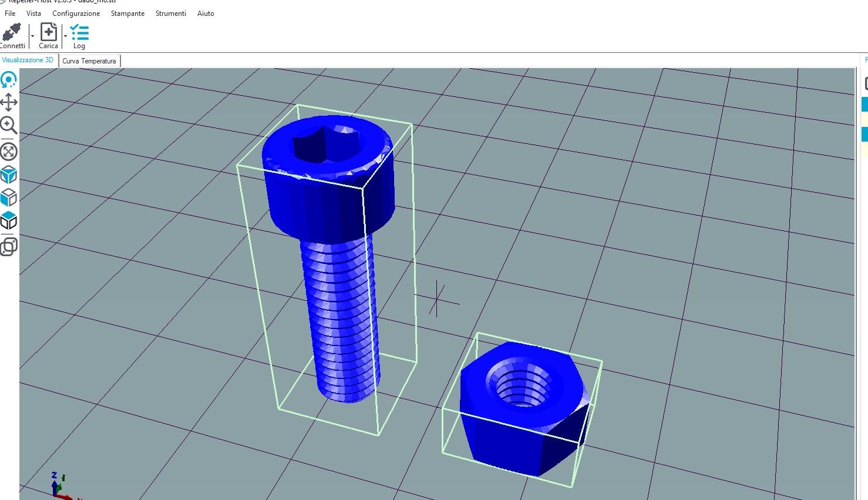
Task: Toggle parallel projection overlapping squares icon
Action: point(9,246)
